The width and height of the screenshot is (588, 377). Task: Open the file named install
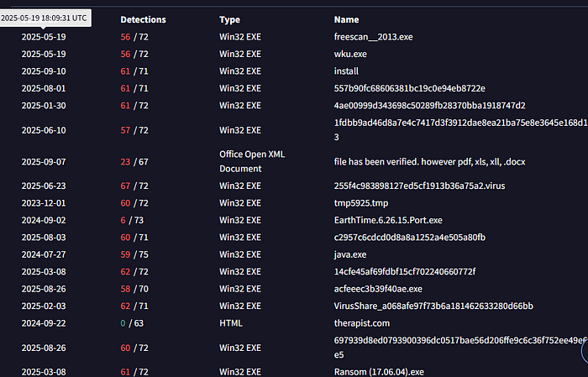346,71
